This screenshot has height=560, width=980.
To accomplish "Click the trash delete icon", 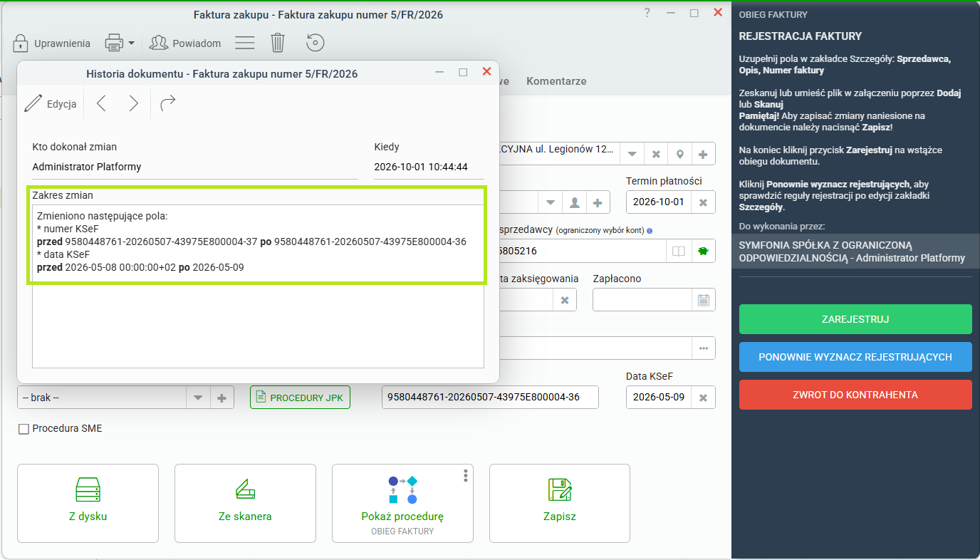I will [278, 43].
